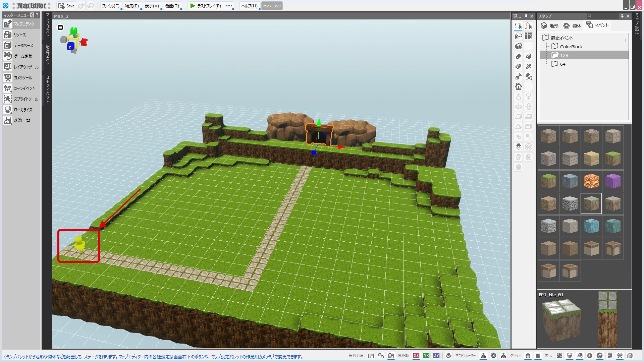Select the shovel terrain tool
644x362 pixels.
(x=519, y=76)
